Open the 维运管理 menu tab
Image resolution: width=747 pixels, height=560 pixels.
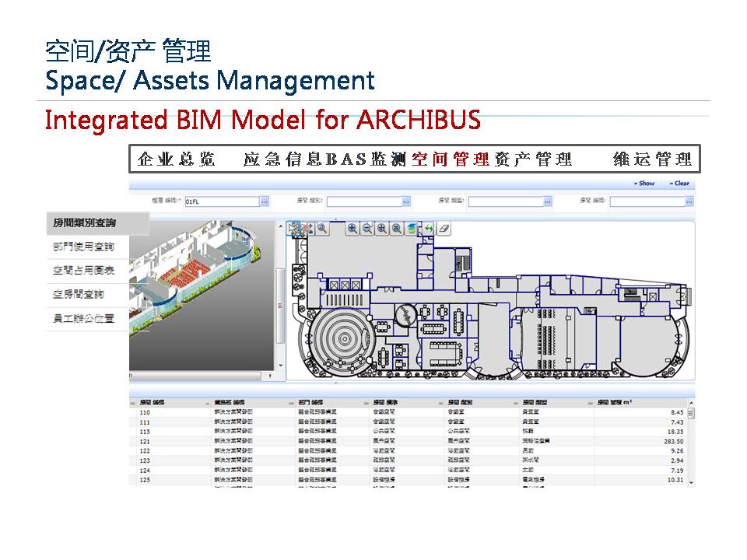(x=653, y=159)
